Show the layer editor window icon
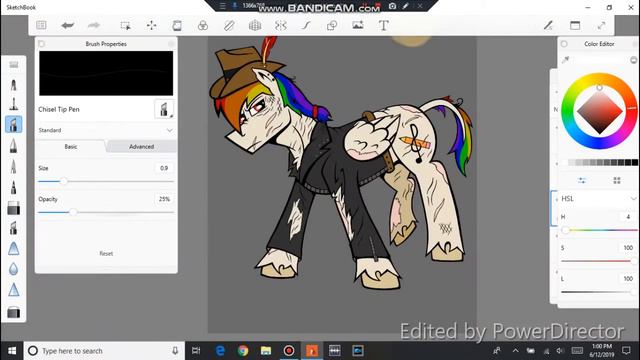Image resolution: width=640 pixels, height=360 pixels. click(575, 25)
